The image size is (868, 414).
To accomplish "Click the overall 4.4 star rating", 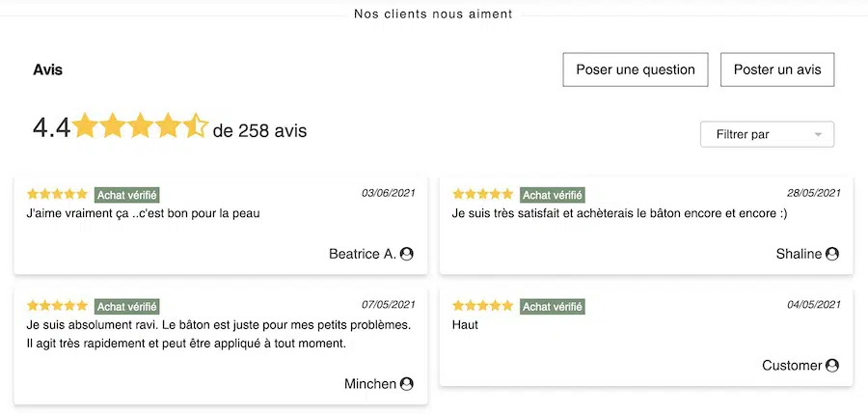I will click(x=140, y=126).
